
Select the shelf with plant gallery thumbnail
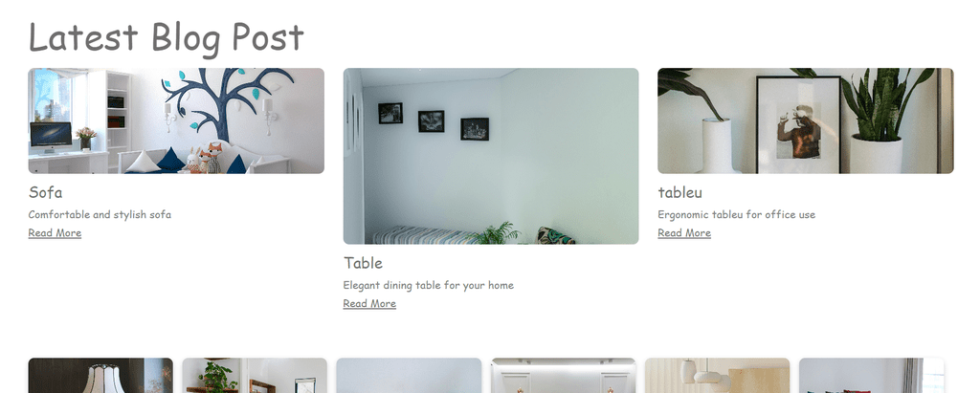pyautogui.click(x=255, y=376)
